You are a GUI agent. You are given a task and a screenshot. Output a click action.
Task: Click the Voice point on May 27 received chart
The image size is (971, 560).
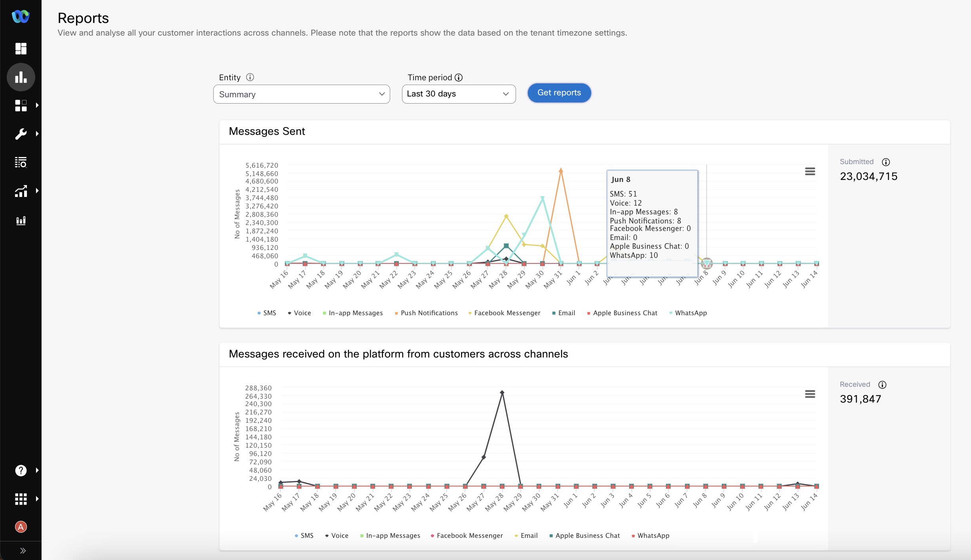coord(484,457)
